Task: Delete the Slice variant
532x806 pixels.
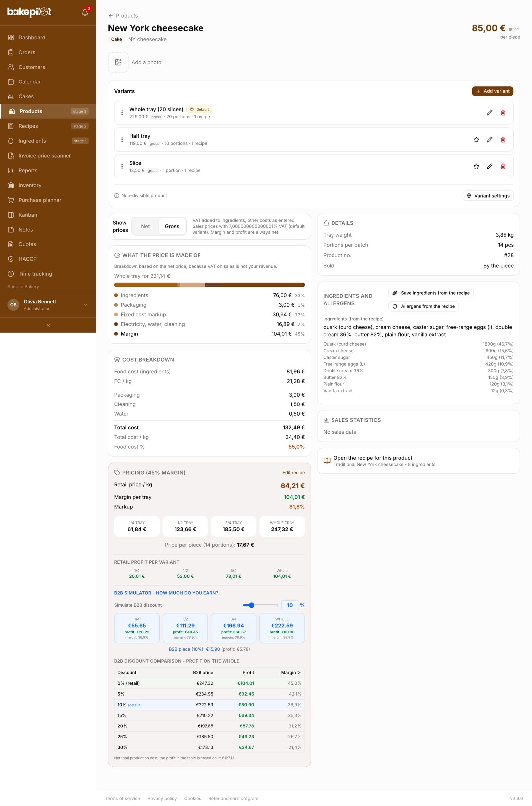Action: tap(503, 166)
